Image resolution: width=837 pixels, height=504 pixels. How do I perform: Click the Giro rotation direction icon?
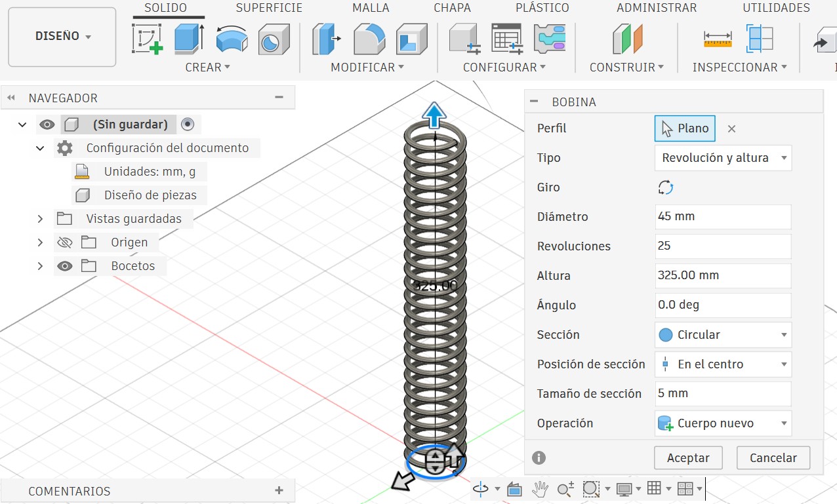point(666,187)
